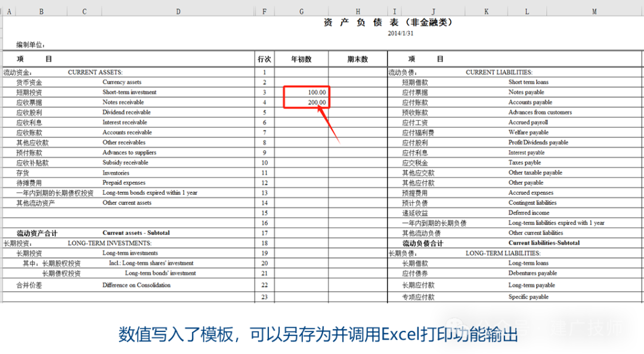Click the Accrued expenses cell
This screenshot has width=644, height=354.
[531, 192]
